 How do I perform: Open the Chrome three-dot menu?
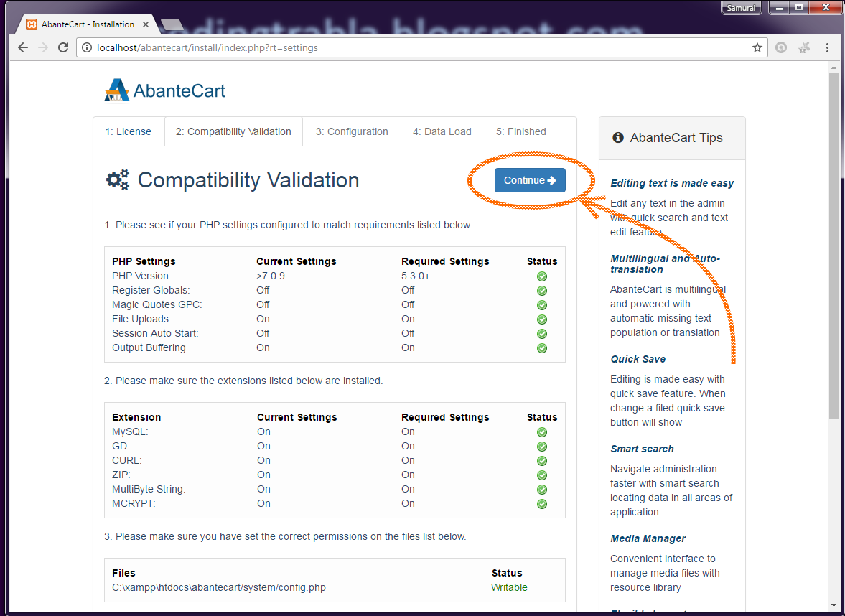(x=827, y=47)
